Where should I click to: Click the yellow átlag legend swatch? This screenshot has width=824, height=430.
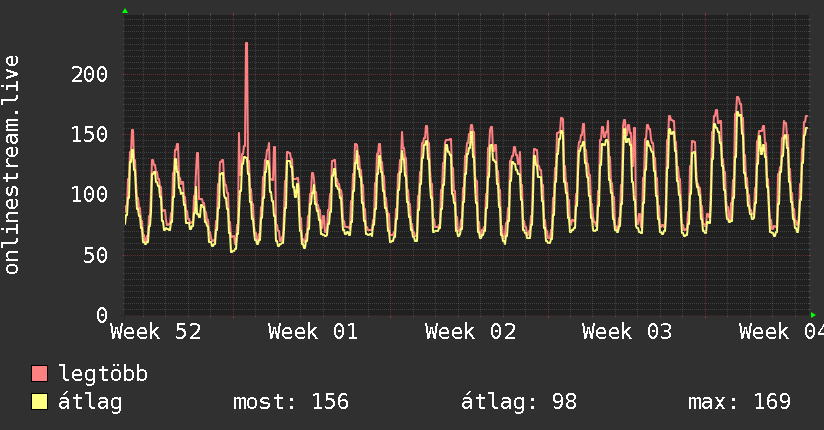39,402
